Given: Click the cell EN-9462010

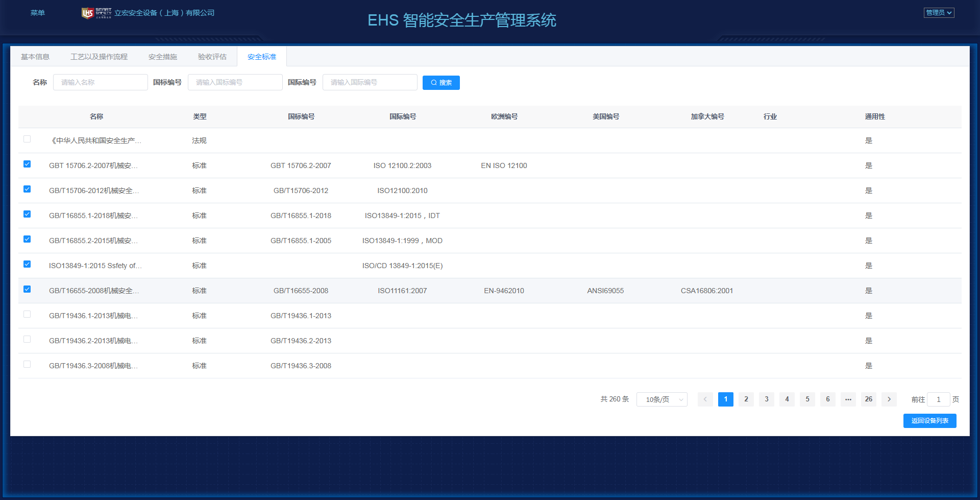Looking at the screenshot, I should click(x=504, y=291).
